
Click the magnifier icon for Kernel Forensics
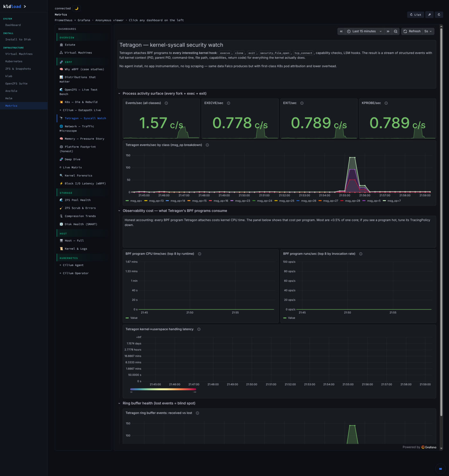click(61, 176)
